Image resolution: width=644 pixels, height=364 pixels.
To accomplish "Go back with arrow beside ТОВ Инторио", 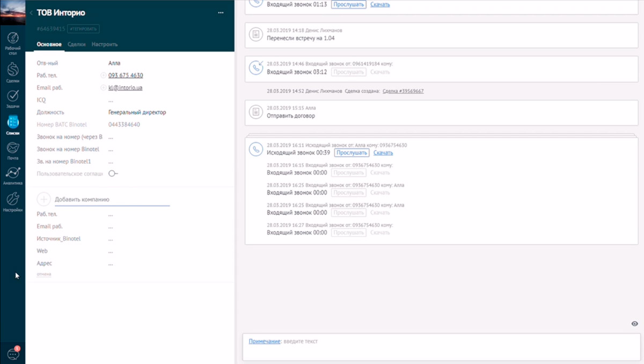I will (x=31, y=13).
